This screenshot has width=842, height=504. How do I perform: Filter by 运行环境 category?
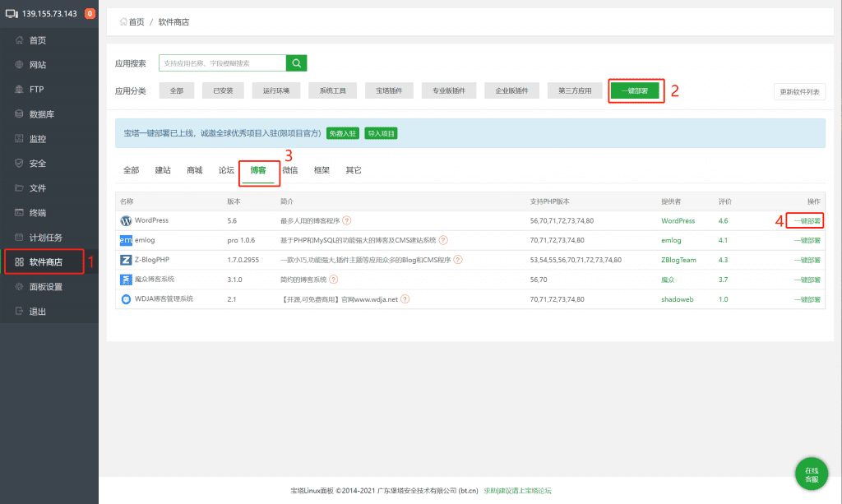(x=276, y=91)
